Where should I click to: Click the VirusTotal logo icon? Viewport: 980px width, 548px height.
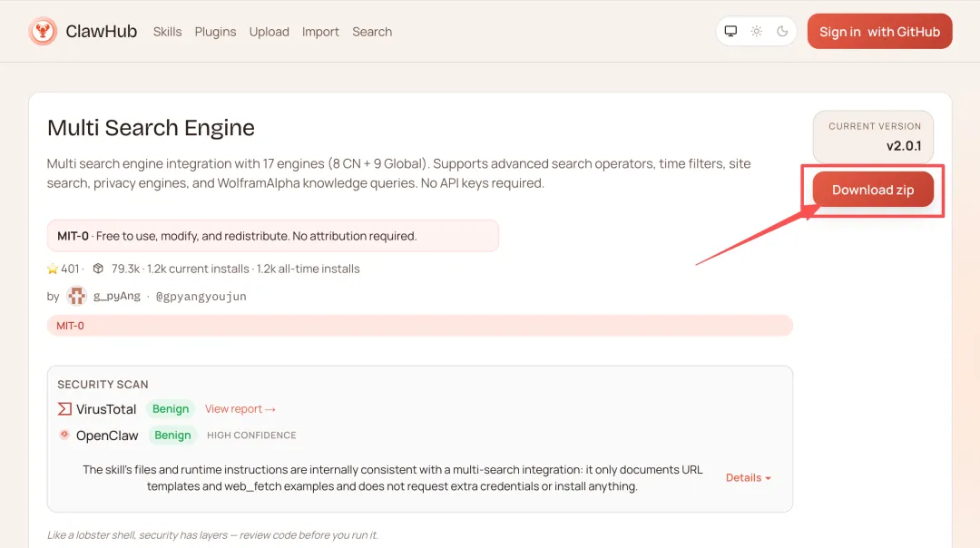[64, 409]
